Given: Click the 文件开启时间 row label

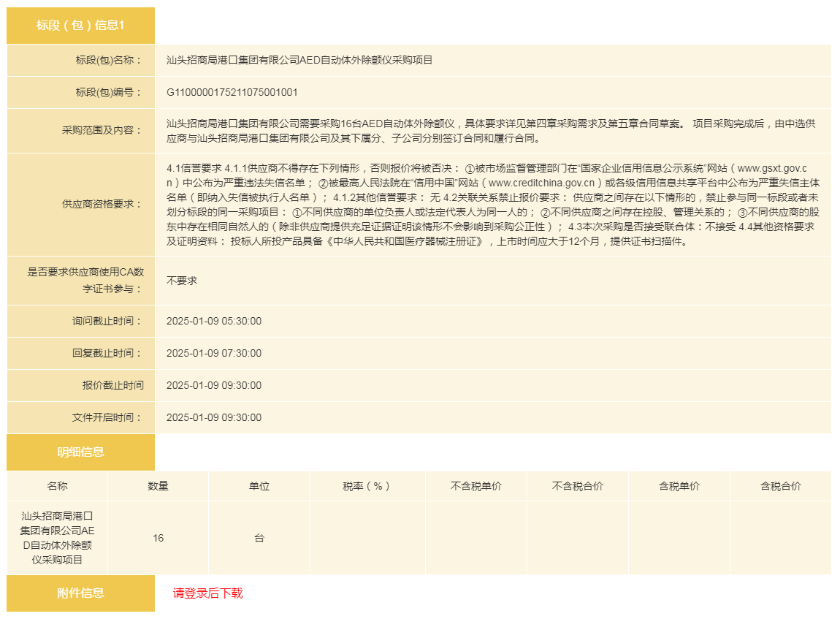Looking at the screenshot, I should point(108,417).
